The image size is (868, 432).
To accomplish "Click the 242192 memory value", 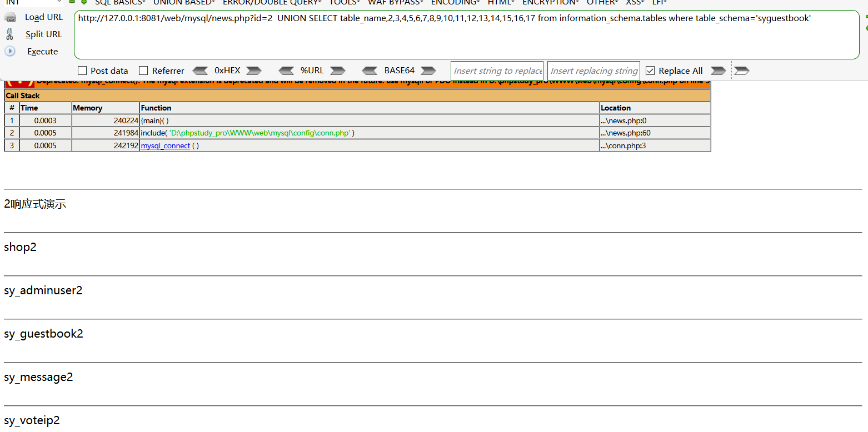I will click(x=126, y=145).
